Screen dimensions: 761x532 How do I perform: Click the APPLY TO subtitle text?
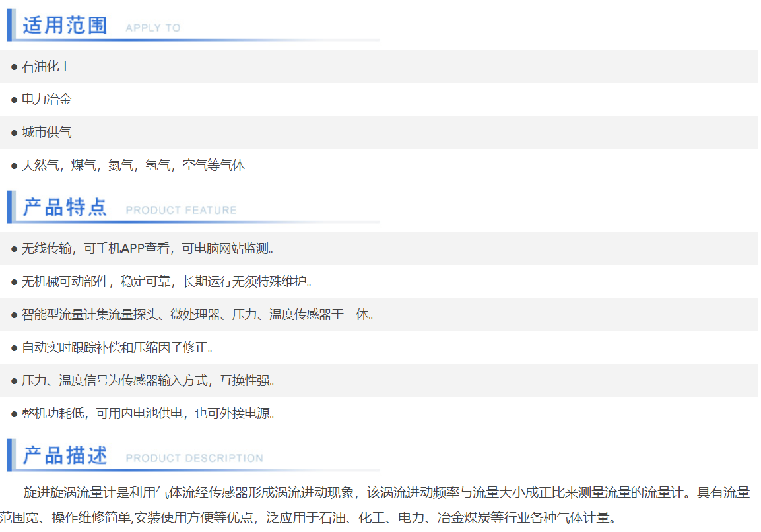click(152, 28)
